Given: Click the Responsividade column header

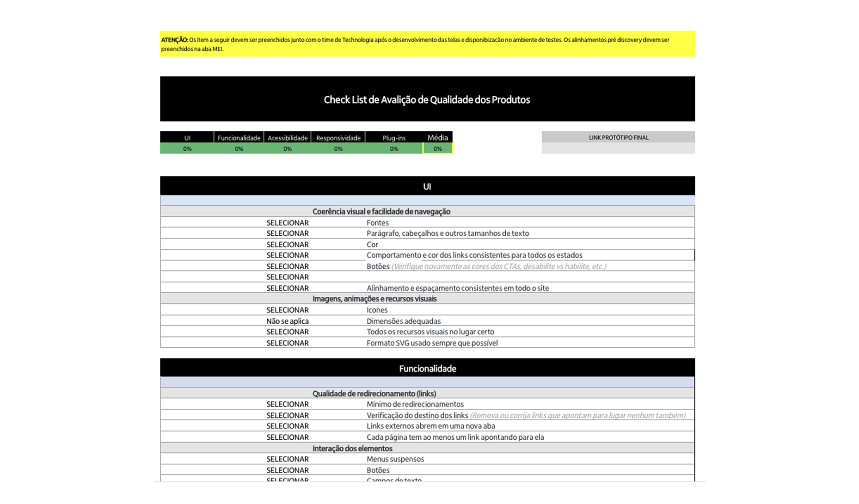Looking at the screenshot, I should coord(338,137).
